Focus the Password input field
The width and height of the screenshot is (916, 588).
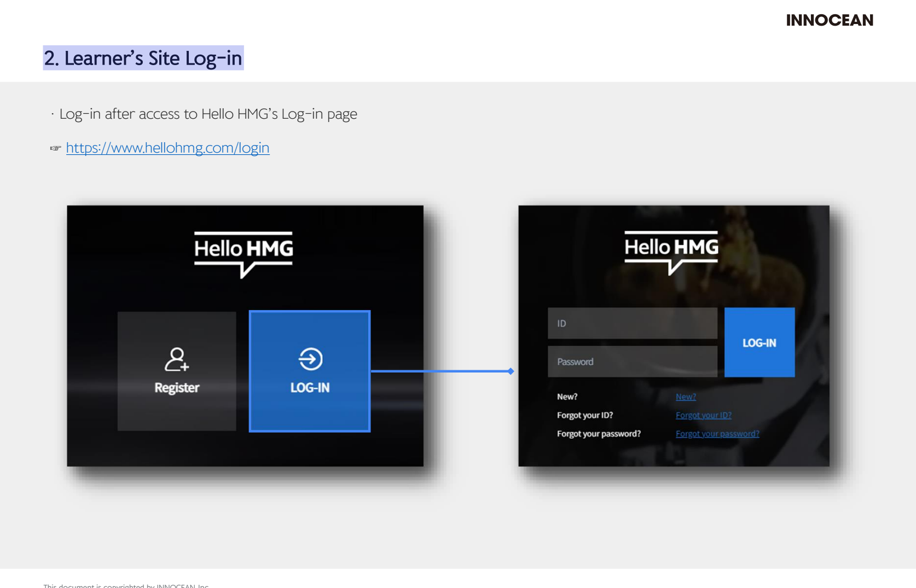[633, 362]
